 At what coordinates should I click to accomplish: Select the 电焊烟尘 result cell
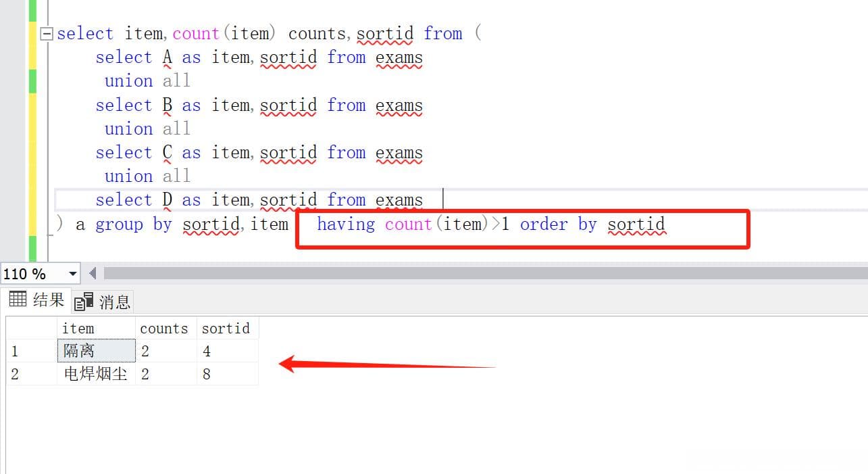[96, 373]
